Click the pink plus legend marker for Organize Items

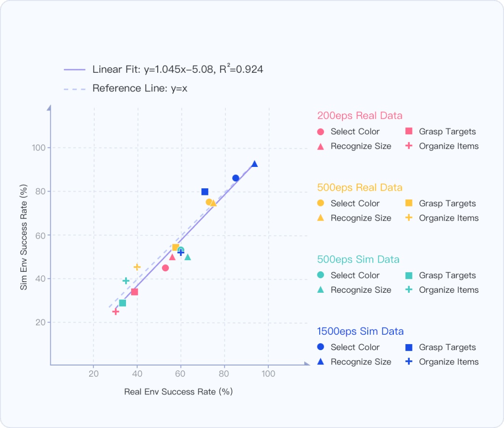409,146
